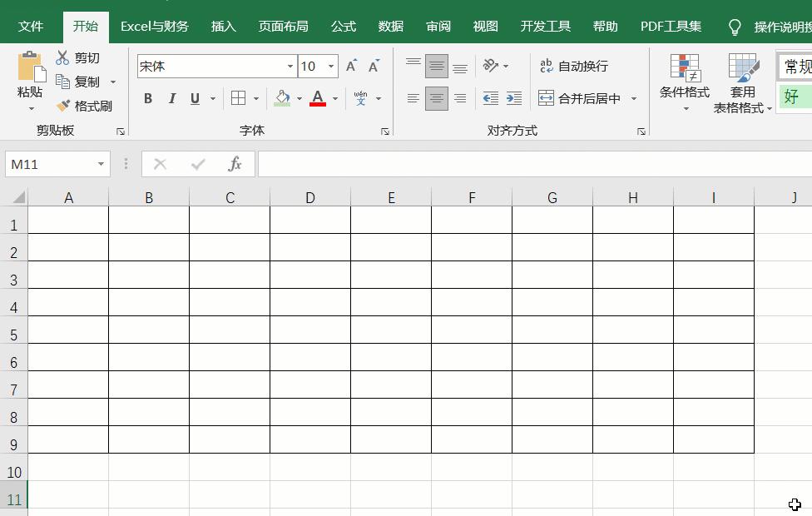Switch to the 插入 ribbon tab
Image resolution: width=812 pixels, height=516 pixels.
tap(222, 26)
